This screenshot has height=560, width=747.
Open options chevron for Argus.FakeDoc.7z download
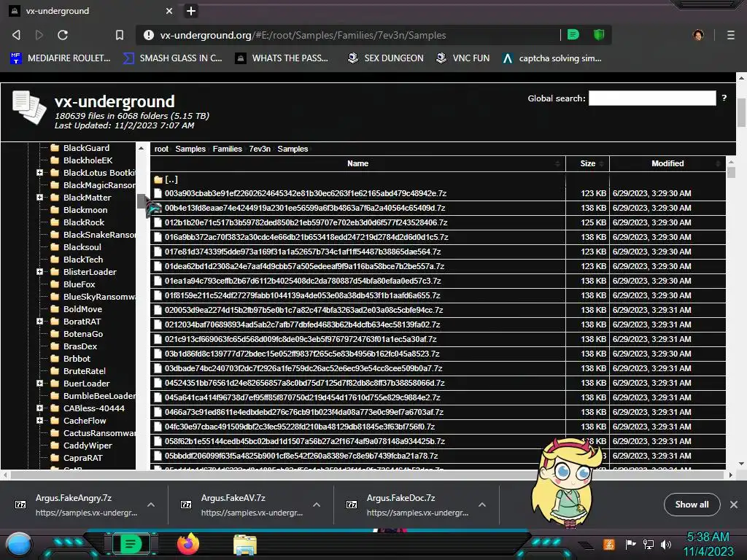(x=482, y=505)
